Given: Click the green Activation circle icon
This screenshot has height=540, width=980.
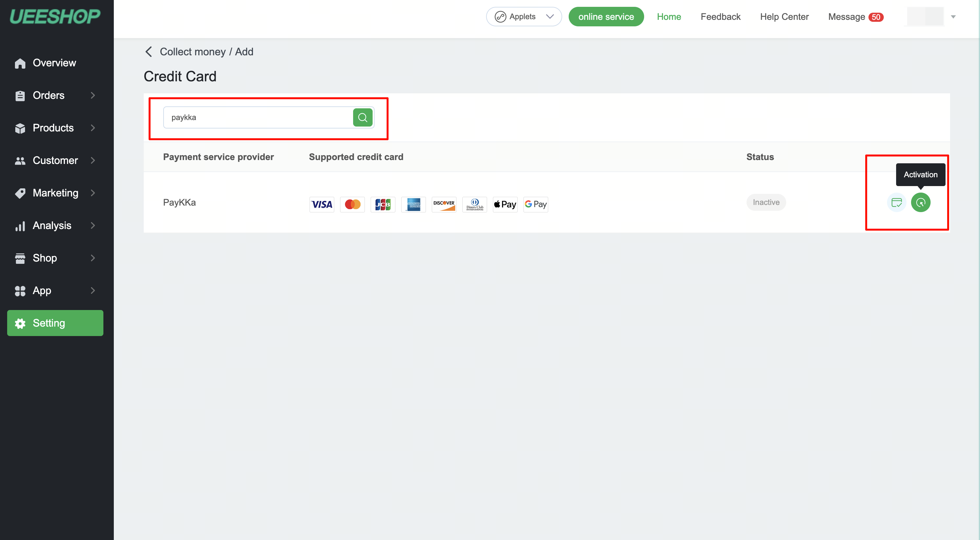Looking at the screenshot, I should (920, 202).
